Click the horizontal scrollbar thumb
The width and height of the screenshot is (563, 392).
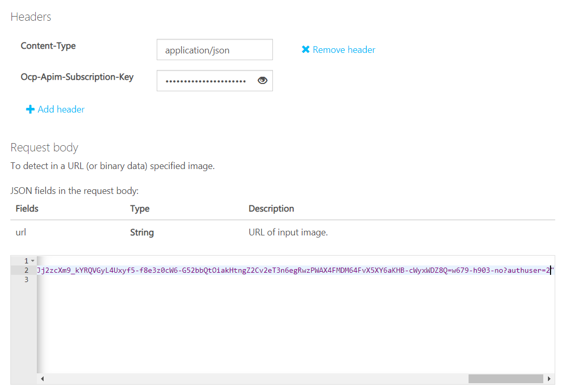pos(505,379)
